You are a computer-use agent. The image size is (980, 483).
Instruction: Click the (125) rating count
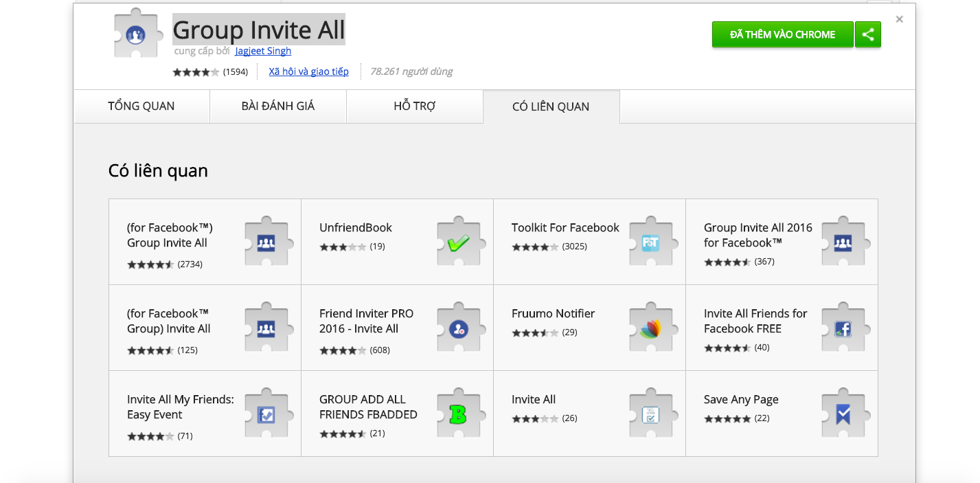[x=187, y=350]
